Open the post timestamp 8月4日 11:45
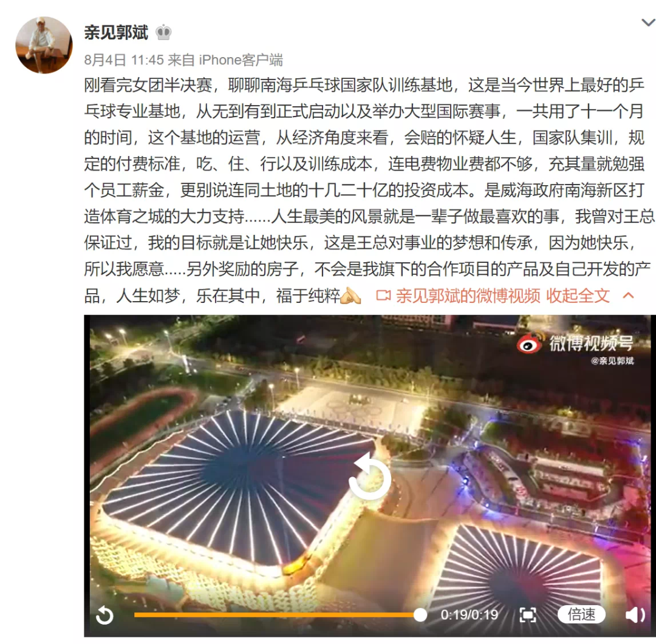This screenshot has width=656, height=644. 124,60
